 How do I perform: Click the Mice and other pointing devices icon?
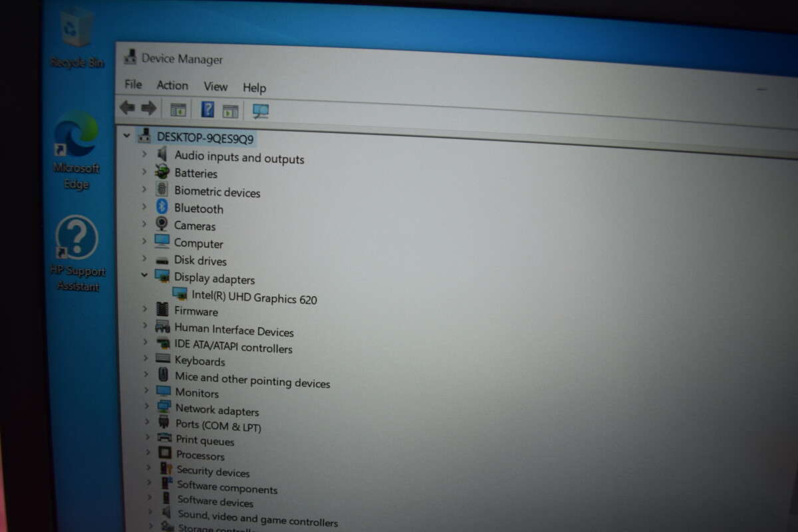pos(164,375)
